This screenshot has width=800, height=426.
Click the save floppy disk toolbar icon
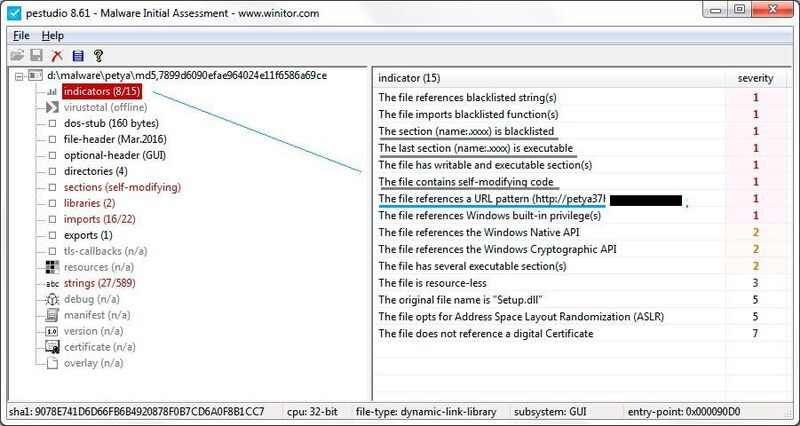37,55
